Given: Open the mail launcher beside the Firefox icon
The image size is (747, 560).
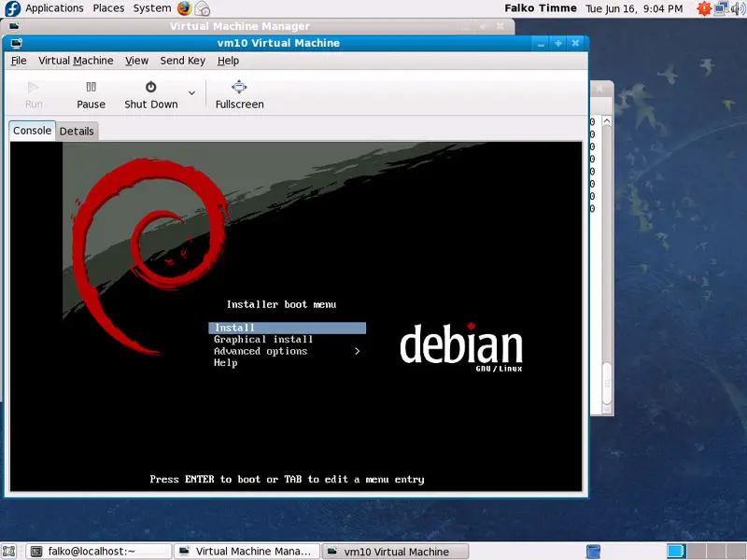Looking at the screenshot, I should pos(203,8).
